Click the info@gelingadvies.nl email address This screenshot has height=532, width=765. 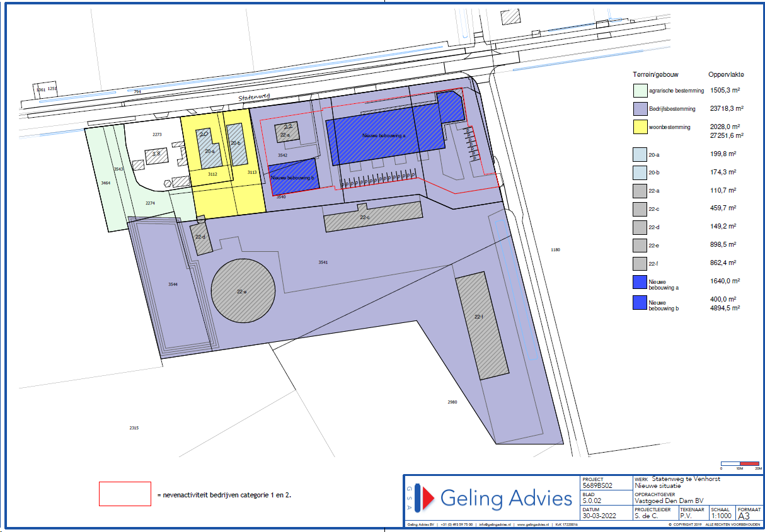pyautogui.click(x=493, y=524)
